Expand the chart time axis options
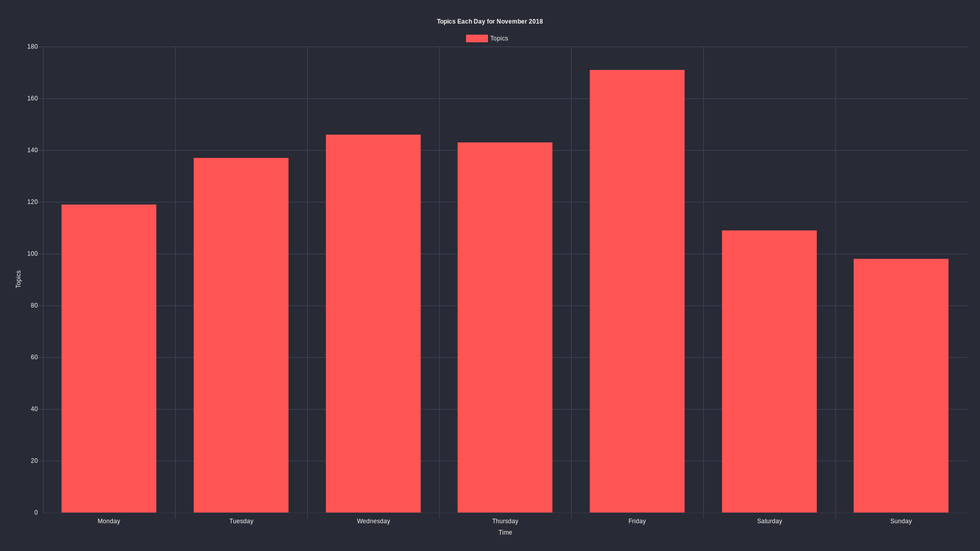Image resolution: width=980 pixels, height=551 pixels. tap(505, 532)
